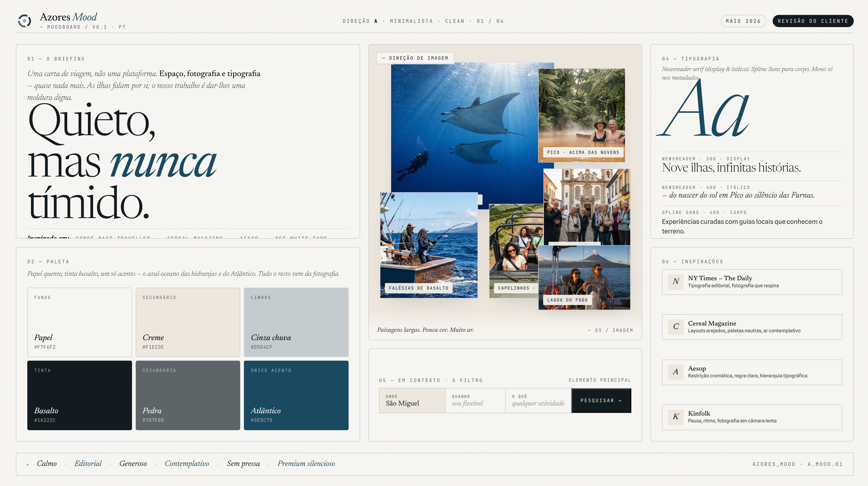
Task: Select the K icon for Kinfolk
Action: click(x=676, y=417)
